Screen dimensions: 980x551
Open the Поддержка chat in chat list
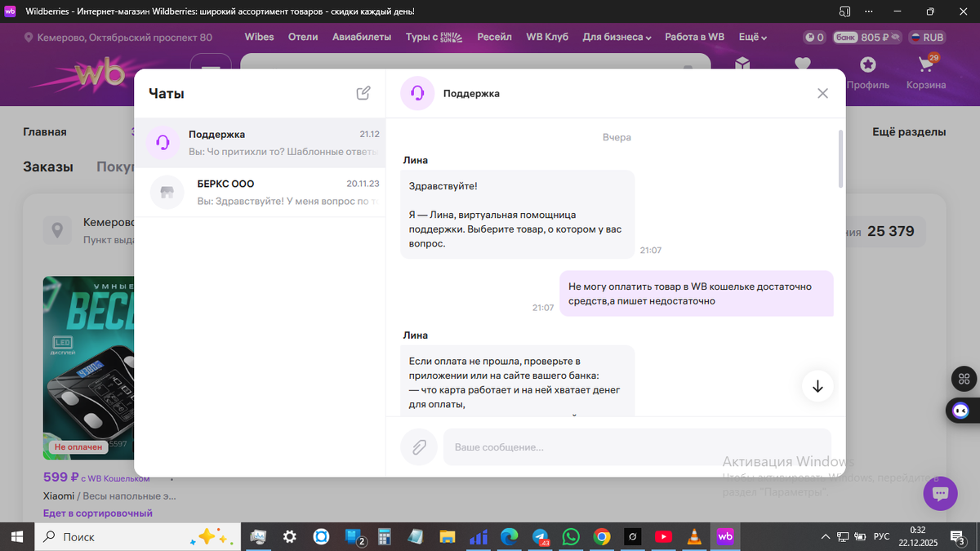(260, 143)
